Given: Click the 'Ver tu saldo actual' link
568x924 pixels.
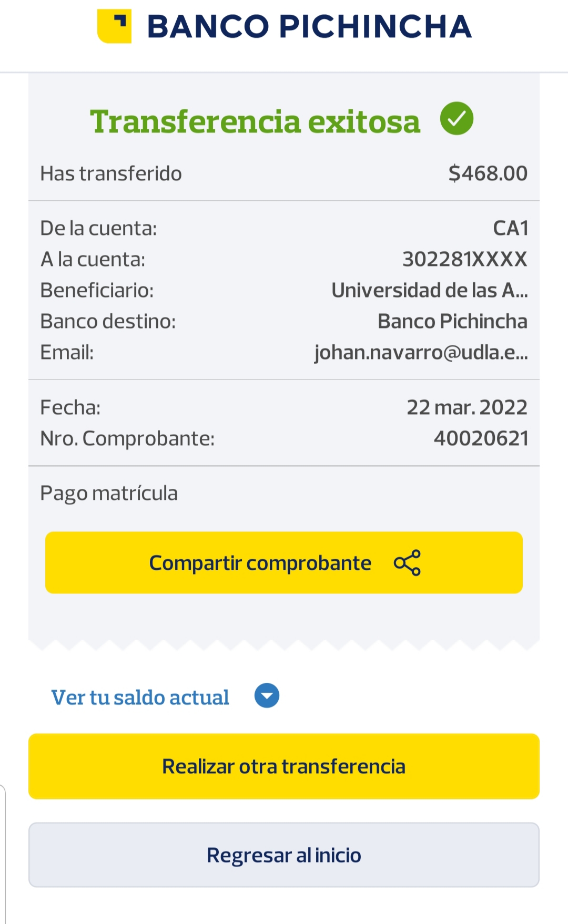Looking at the screenshot, I should 140,697.
